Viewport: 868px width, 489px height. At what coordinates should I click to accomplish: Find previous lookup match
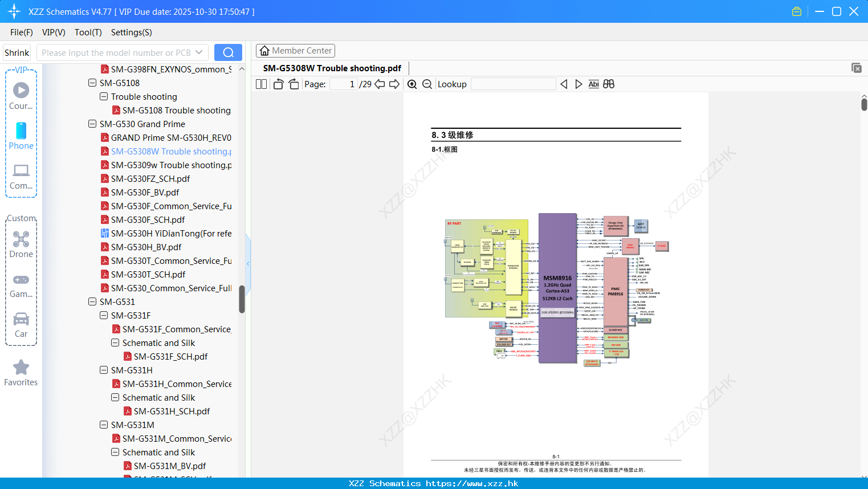click(x=564, y=84)
